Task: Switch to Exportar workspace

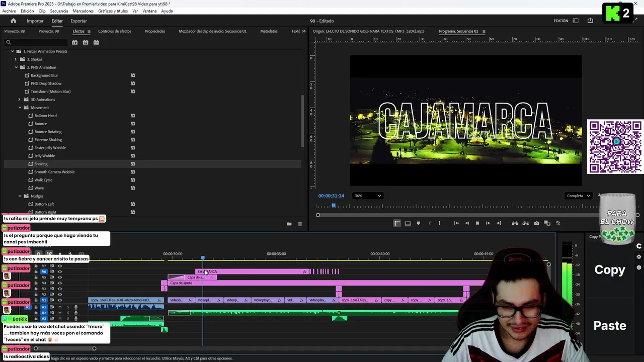Action: 78,21
